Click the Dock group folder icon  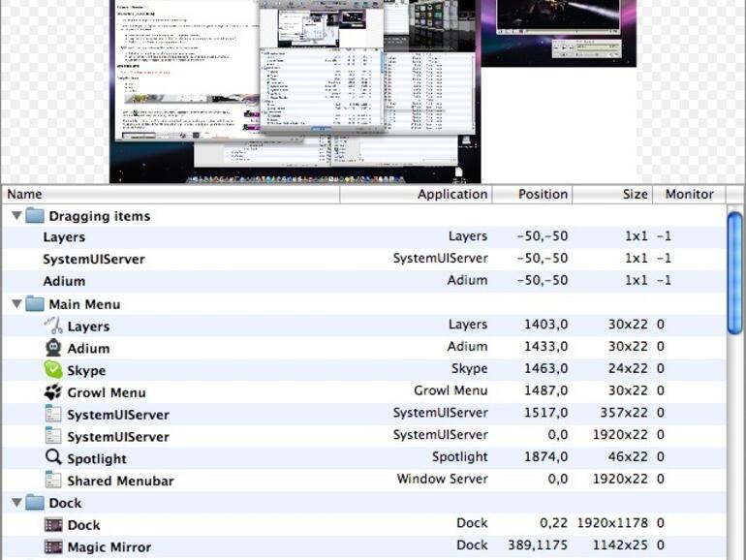pos(35,503)
